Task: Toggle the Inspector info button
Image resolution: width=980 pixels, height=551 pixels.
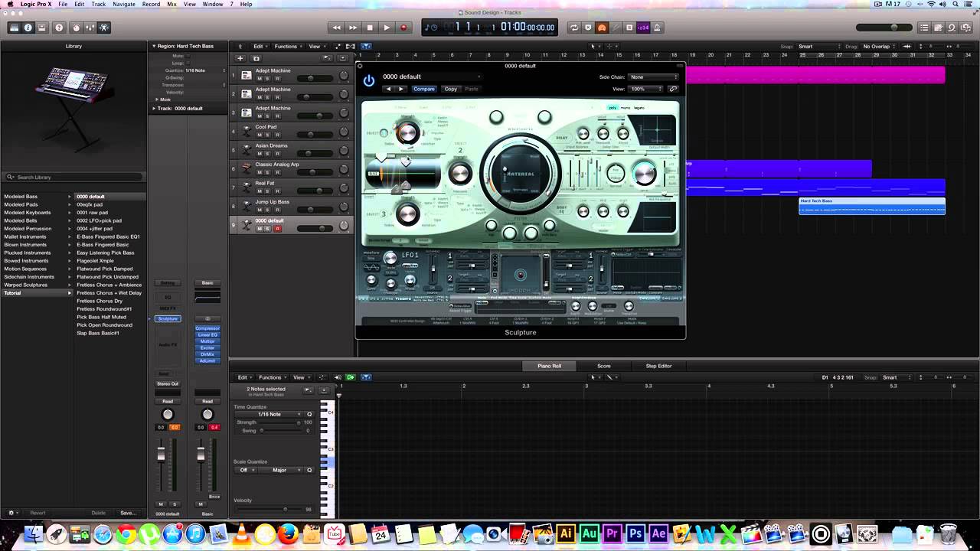Action: [28, 28]
